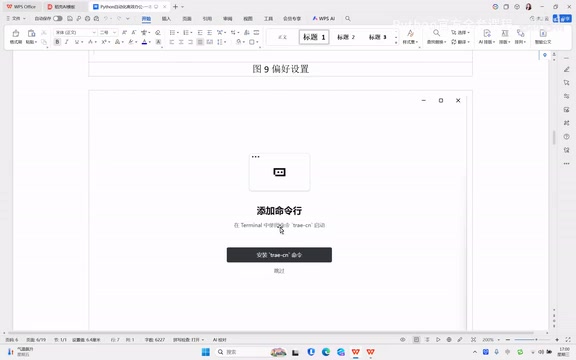Open the 样式集 style set menu
The image size is (576, 360).
(410, 37)
